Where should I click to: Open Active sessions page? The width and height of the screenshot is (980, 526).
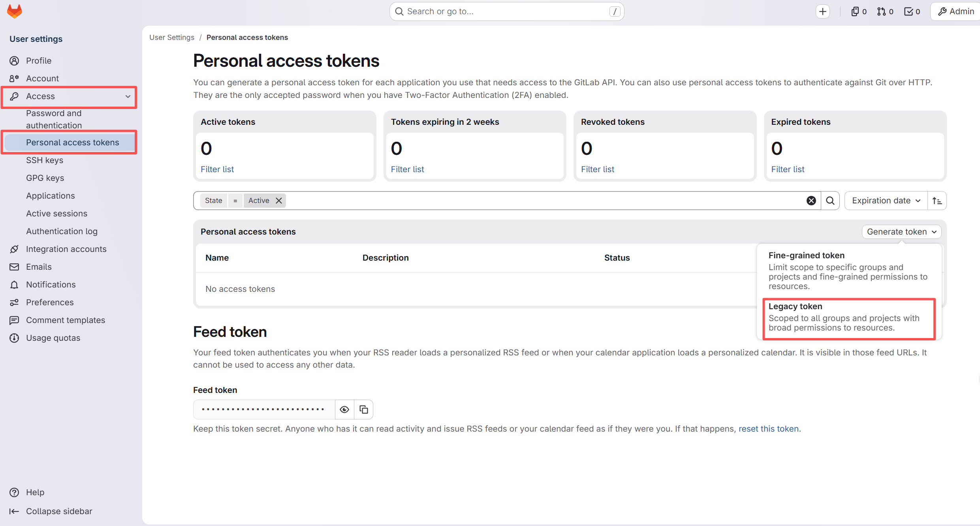pos(56,213)
